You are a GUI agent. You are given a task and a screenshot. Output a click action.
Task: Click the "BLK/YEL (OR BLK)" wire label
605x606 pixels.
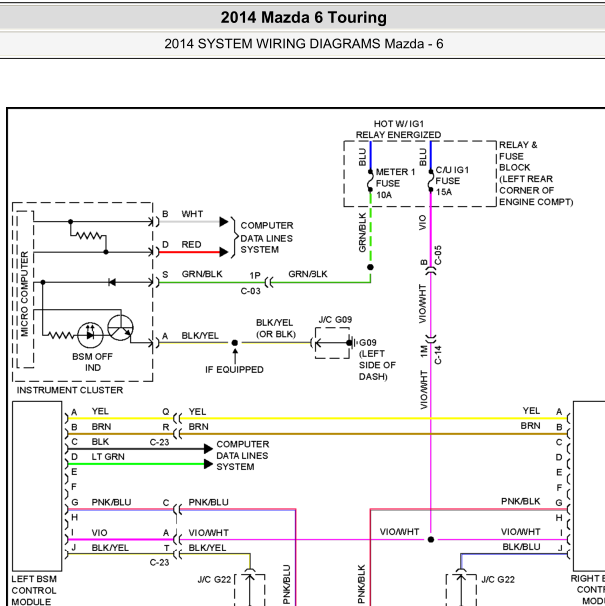[x=275, y=328]
